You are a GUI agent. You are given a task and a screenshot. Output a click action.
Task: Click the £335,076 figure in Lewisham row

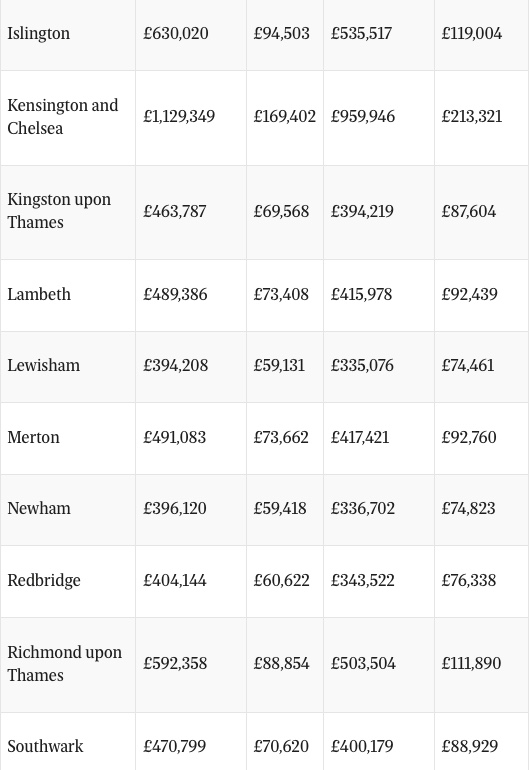[362, 365]
